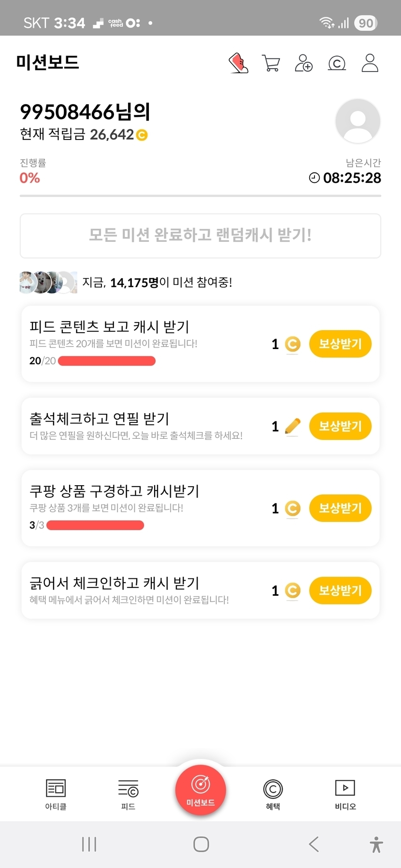This screenshot has height=868, width=401.
Task: Tap the 피드 콘텐츠 20/20 progress bar
Action: click(x=107, y=361)
